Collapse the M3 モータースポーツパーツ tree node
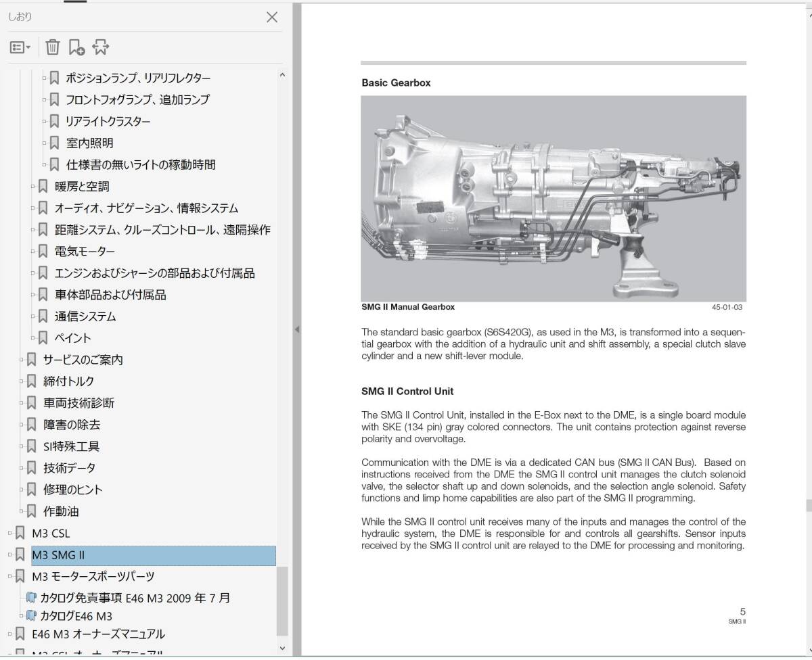The height and width of the screenshot is (660, 812). click(x=10, y=577)
